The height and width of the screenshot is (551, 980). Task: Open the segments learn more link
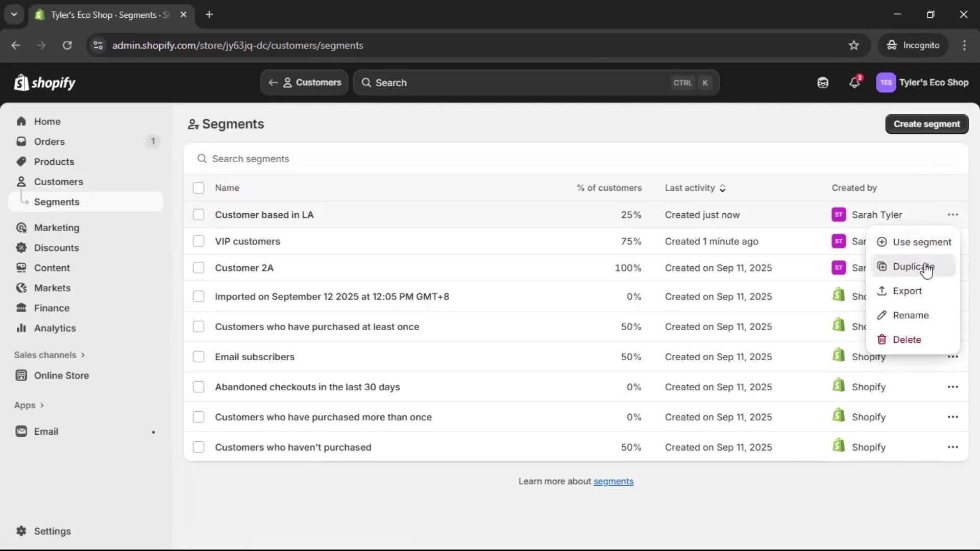coord(614,481)
